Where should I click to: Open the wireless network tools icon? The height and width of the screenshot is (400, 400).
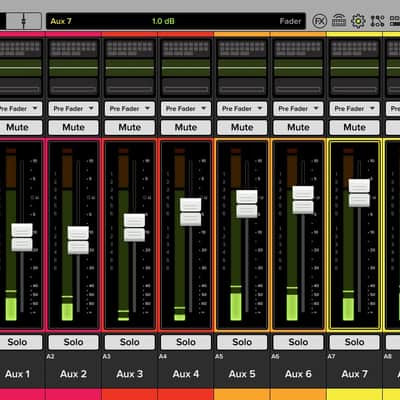pyautogui.click(x=339, y=21)
